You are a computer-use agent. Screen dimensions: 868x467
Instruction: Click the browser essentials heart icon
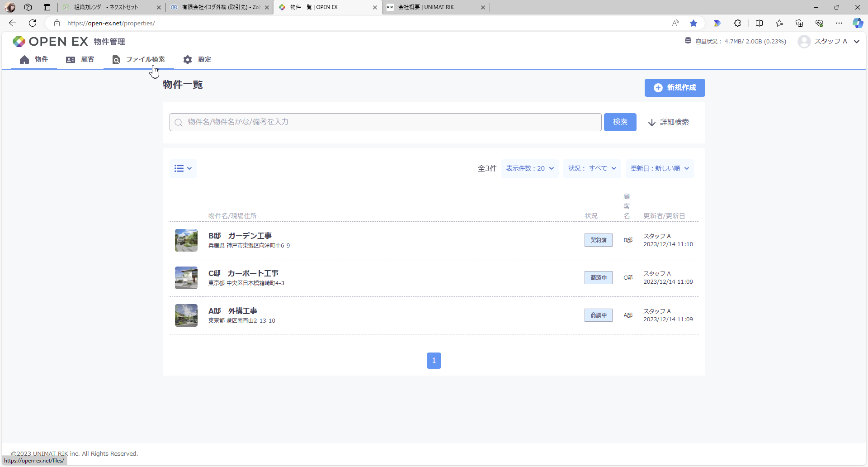click(819, 23)
